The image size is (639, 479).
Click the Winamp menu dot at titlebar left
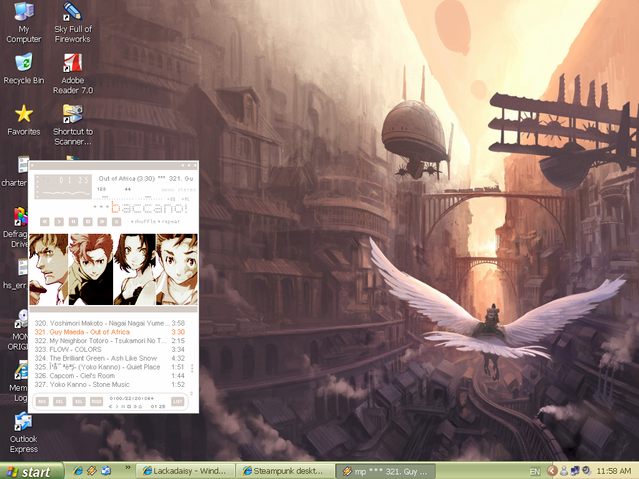pyautogui.click(x=32, y=166)
